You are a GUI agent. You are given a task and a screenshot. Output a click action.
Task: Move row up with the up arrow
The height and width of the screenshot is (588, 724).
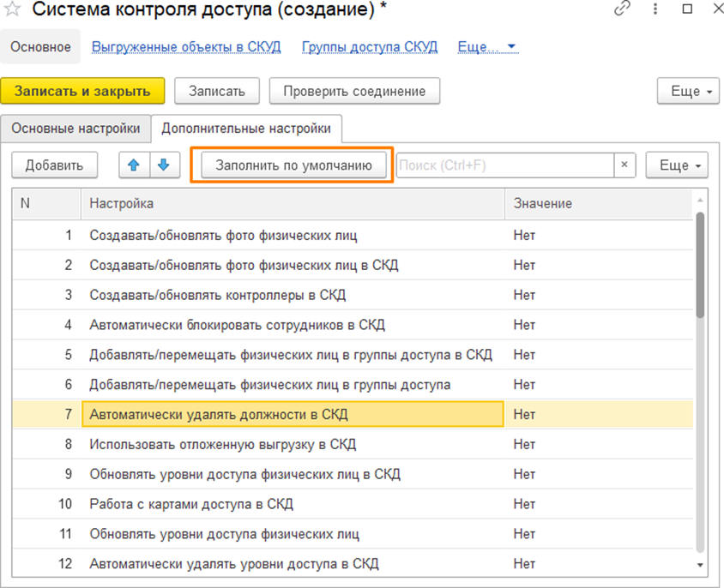[133, 165]
